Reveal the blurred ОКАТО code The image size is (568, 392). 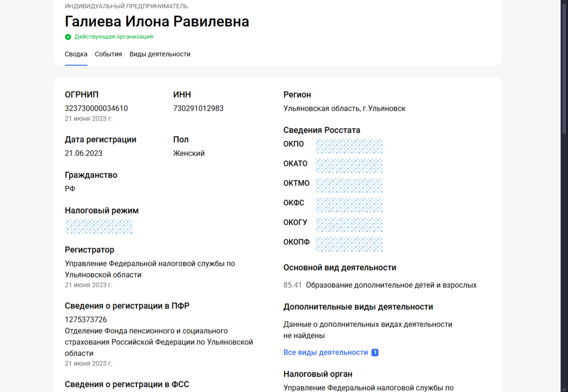click(349, 165)
